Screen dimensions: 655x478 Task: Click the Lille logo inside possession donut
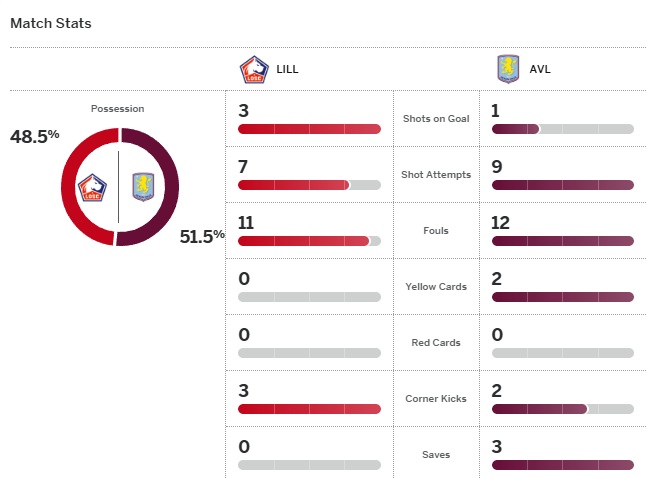pos(94,187)
